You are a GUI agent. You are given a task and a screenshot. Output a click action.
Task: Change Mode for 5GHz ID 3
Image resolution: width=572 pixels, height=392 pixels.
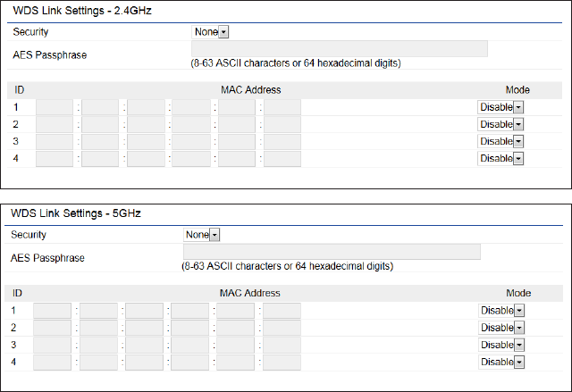point(501,345)
